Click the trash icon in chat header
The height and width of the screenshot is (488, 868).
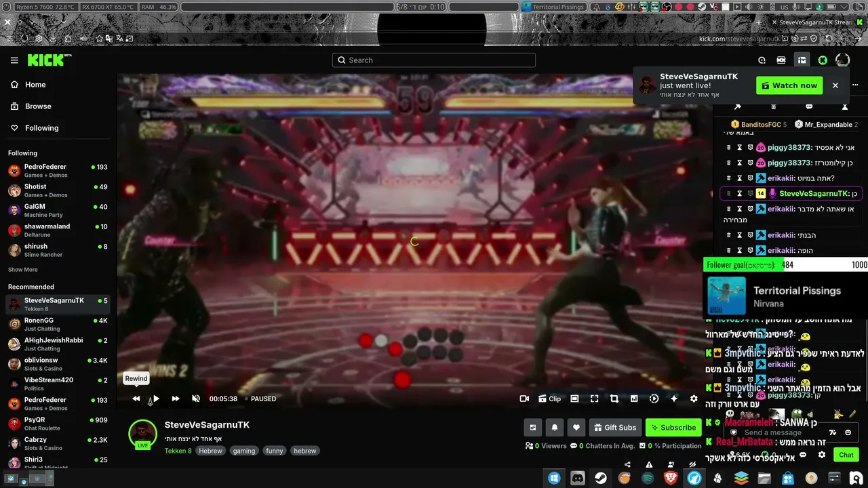point(773,107)
